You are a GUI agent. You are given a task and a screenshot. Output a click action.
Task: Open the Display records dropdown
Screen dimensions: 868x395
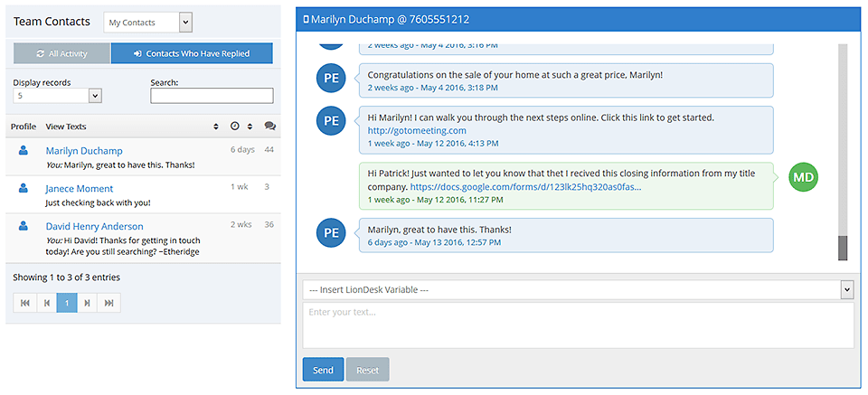[x=58, y=96]
